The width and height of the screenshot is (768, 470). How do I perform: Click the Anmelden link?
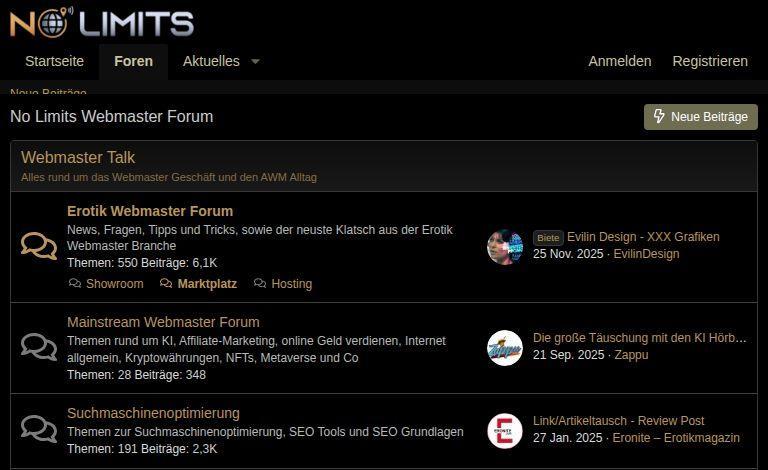pyautogui.click(x=619, y=61)
